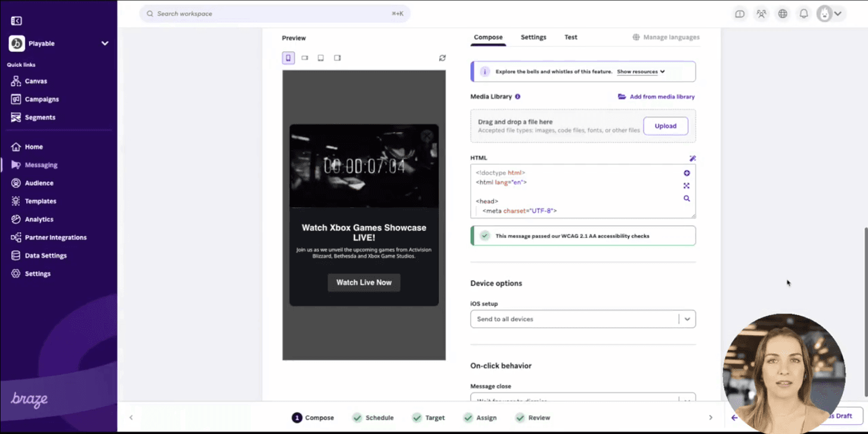This screenshot has width=868, height=434.
Task: Click the drag and drop file area
Action: click(x=583, y=126)
